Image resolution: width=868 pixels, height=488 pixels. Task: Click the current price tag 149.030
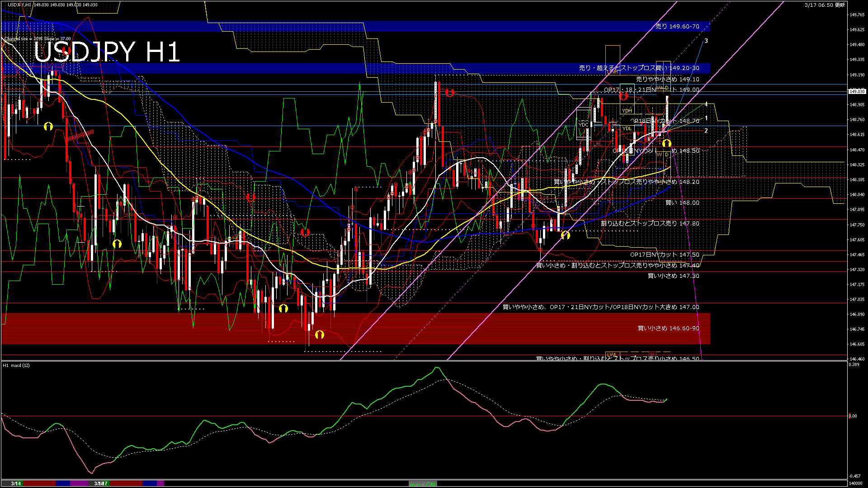(x=857, y=91)
